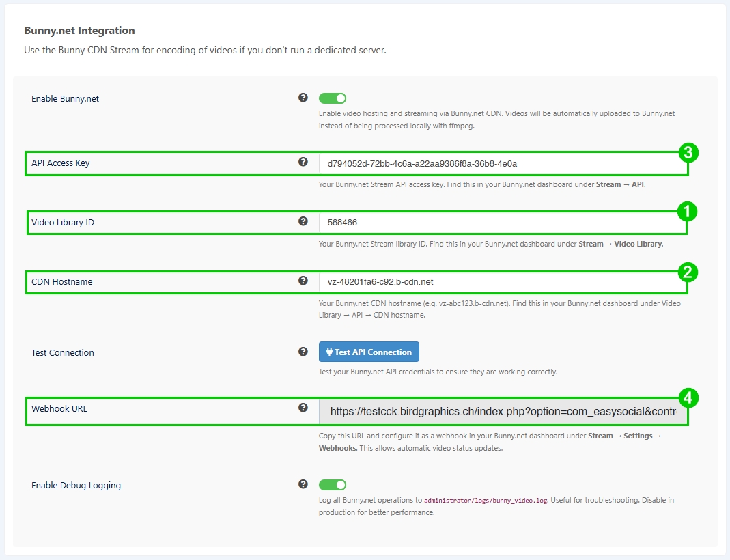Image resolution: width=730 pixels, height=560 pixels.
Task: Click help icon for API Access Key
Action: tap(303, 163)
